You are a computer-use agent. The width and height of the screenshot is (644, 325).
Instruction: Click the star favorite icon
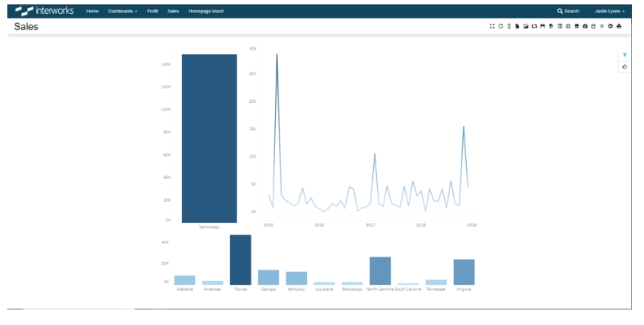pos(602,26)
